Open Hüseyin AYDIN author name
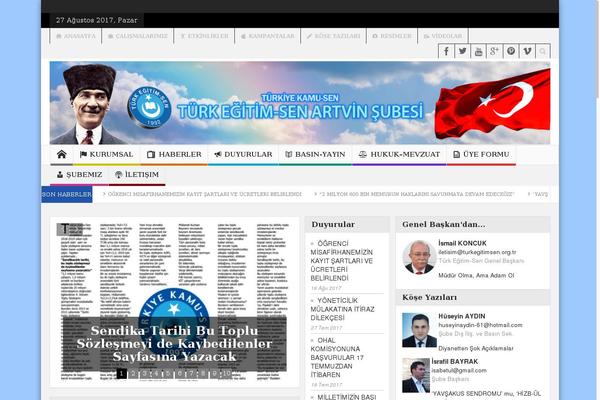Image resolution: width=600 pixels, height=400 pixels. (461, 316)
